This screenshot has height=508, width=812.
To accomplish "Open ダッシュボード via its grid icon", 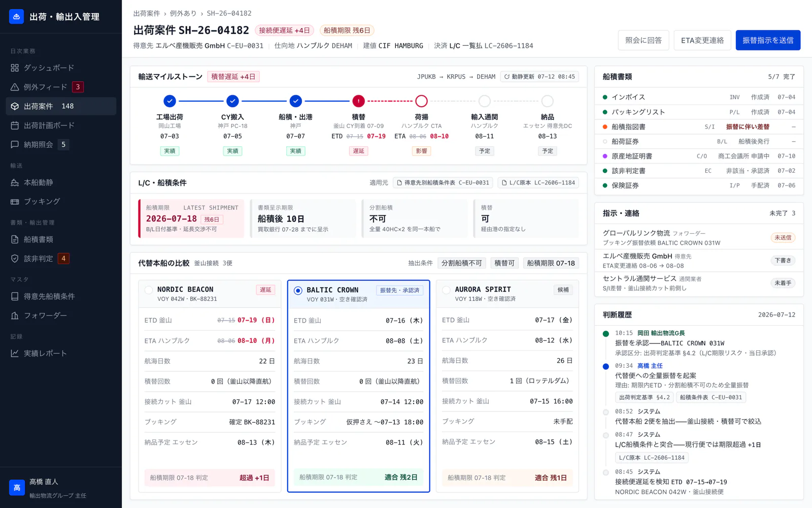I will click(x=15, y=68).
